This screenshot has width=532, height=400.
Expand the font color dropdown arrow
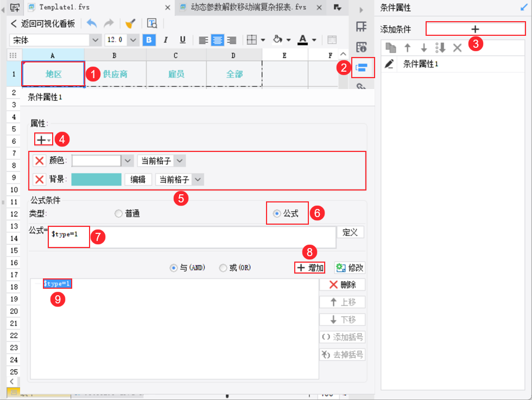coord(314,40)
